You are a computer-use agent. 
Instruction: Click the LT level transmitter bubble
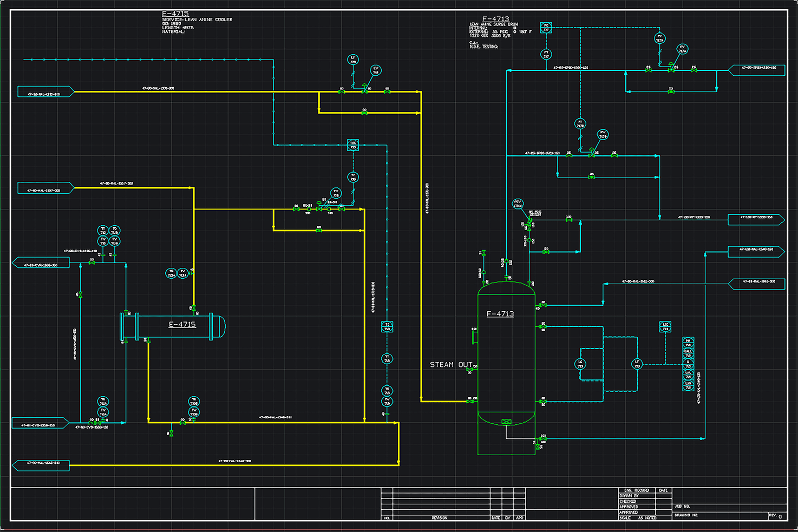point(637,364)
